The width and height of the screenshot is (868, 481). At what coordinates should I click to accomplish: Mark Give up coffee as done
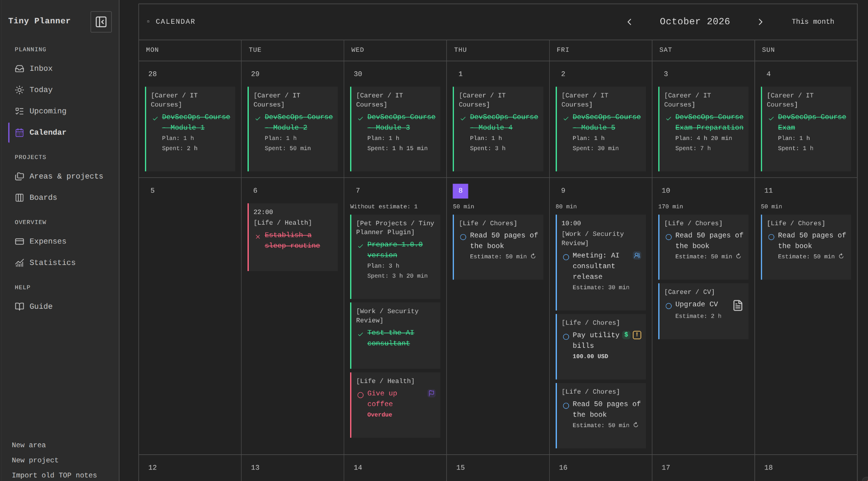click(360, 395)
